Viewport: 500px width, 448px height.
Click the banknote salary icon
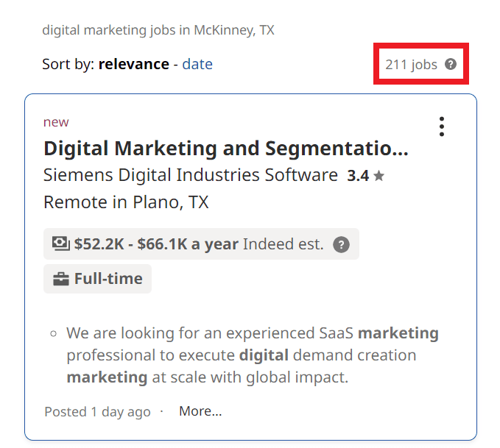click(61, 243)
